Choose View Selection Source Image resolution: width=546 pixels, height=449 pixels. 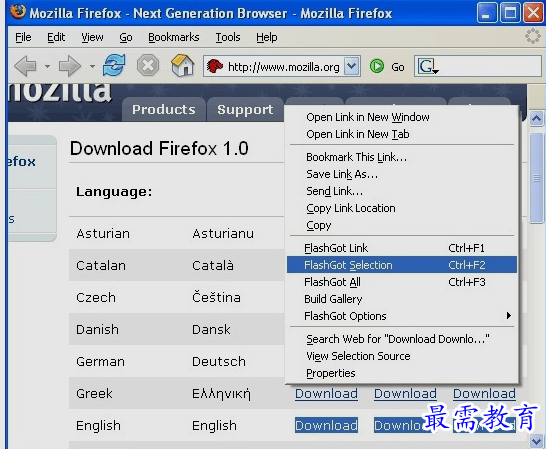[401, 356]
